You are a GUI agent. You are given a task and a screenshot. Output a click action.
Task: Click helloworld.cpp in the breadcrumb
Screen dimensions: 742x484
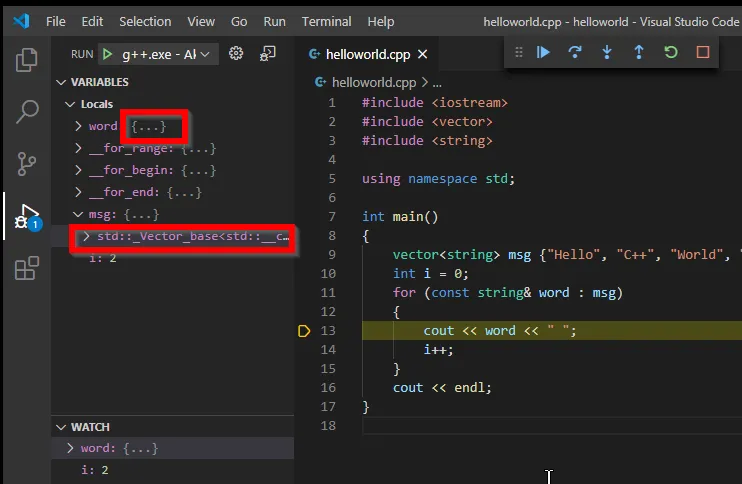[x=374, y=83]
